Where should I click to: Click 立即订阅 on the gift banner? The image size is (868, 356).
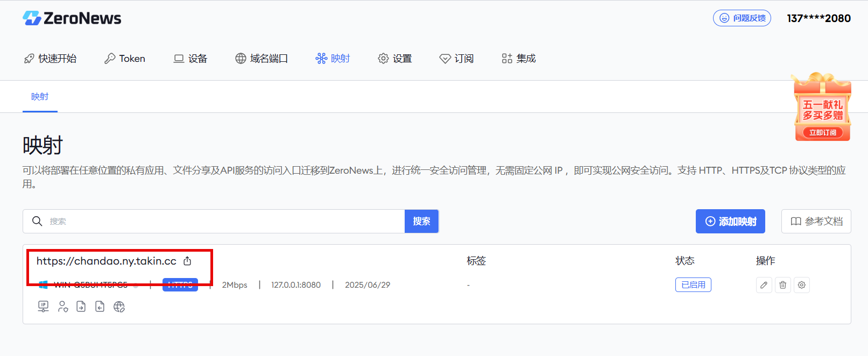coord(823,132)
